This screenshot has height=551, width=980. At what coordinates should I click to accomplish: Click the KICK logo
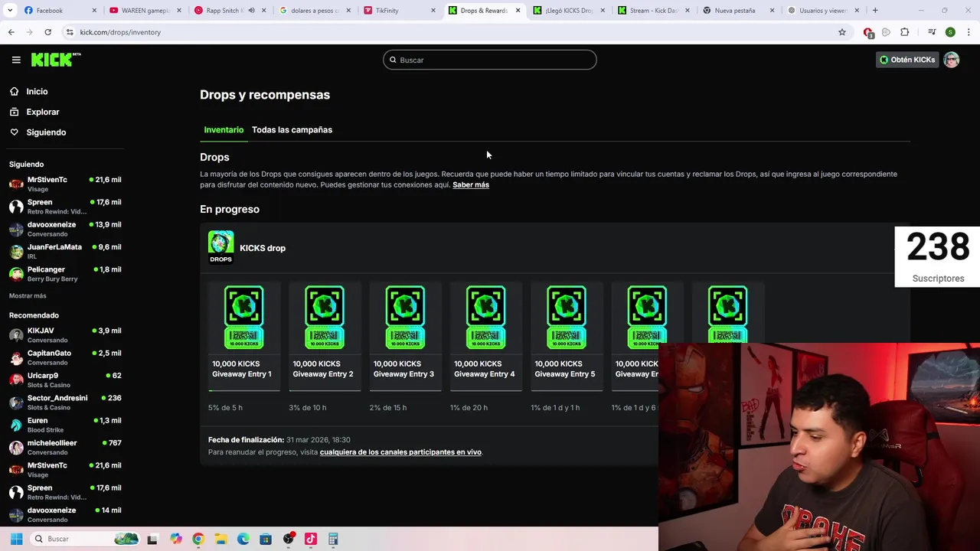[56, 60]
